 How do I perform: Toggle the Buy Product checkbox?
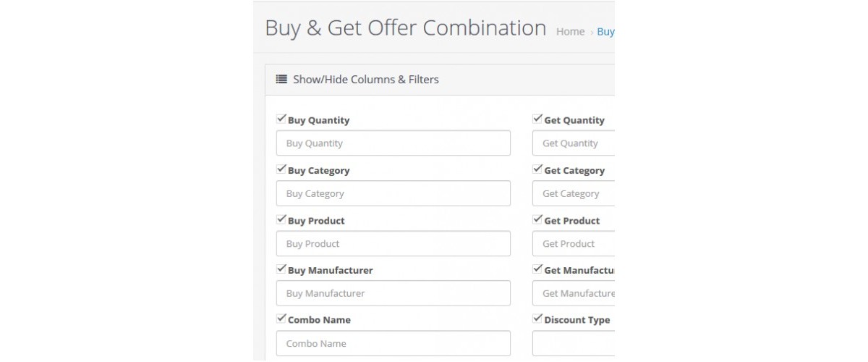pyautogui.click(x=281, y=219)
